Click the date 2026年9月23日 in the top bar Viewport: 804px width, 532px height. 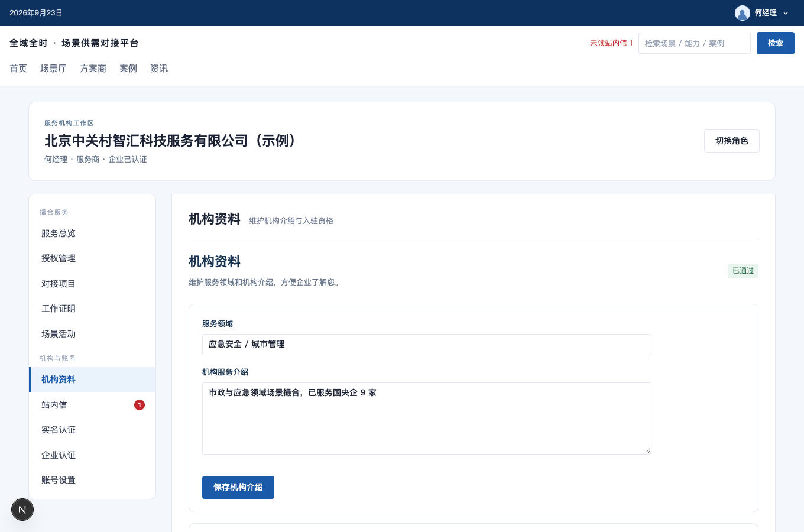(36, 13)
